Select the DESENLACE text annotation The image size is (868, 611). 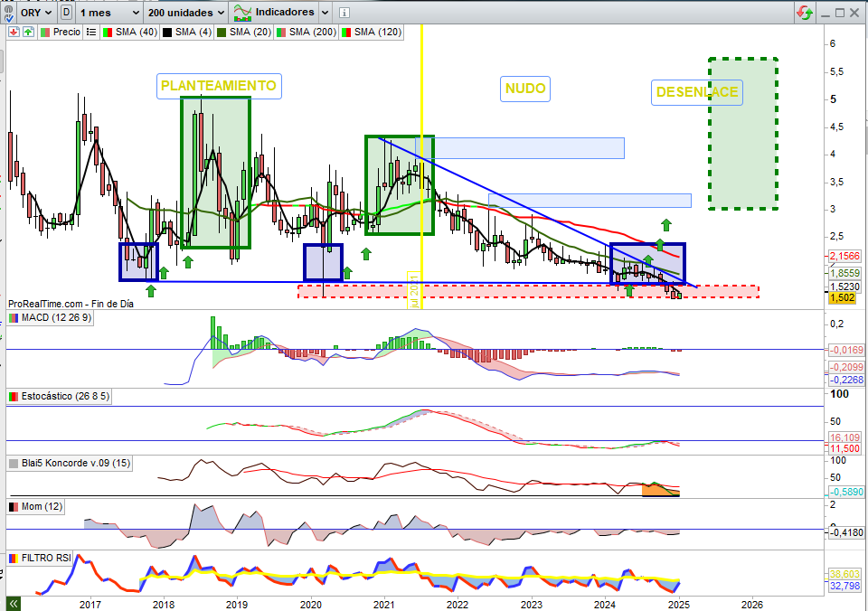point(696,92)
